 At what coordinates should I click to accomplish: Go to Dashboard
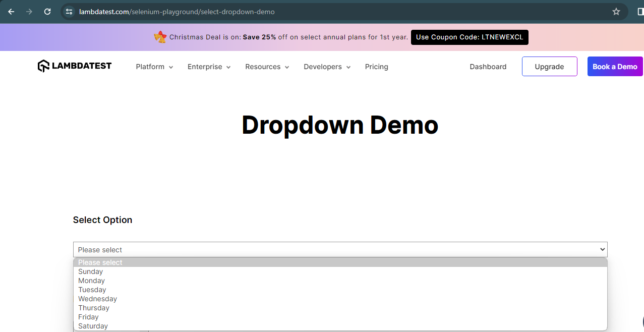tap(488, 67)
